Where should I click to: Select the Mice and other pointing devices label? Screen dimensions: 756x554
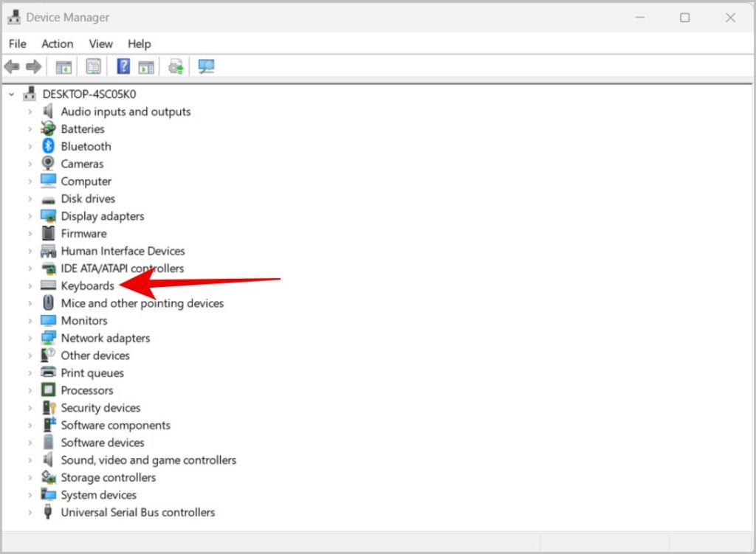[x=142, y=303]
